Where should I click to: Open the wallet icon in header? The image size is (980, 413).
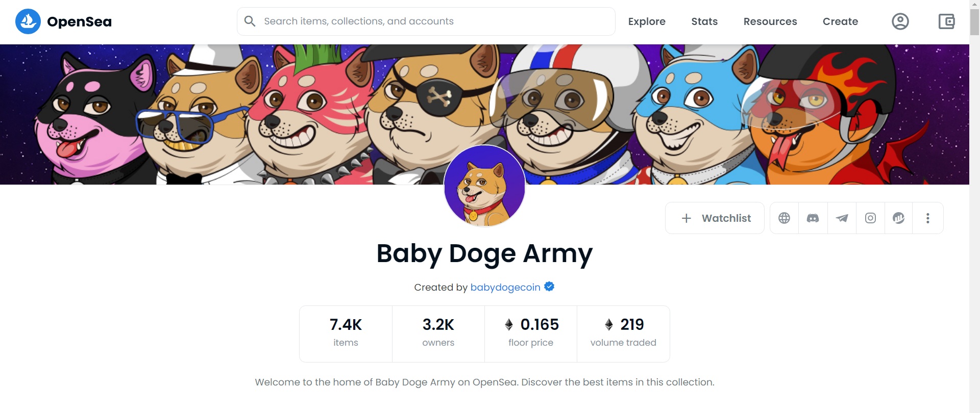[946, 21]
